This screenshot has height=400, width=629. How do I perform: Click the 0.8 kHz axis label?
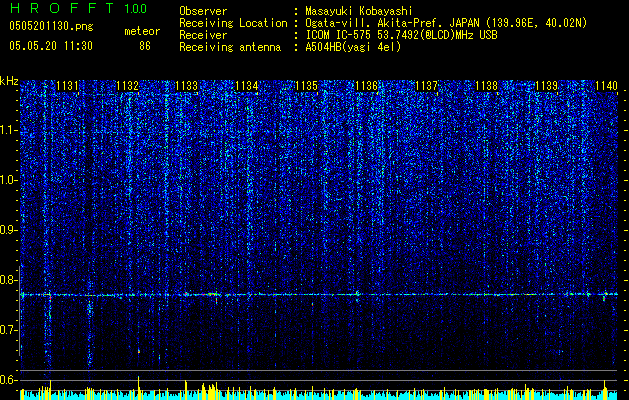pyautogui.click(x=9, y=280)
